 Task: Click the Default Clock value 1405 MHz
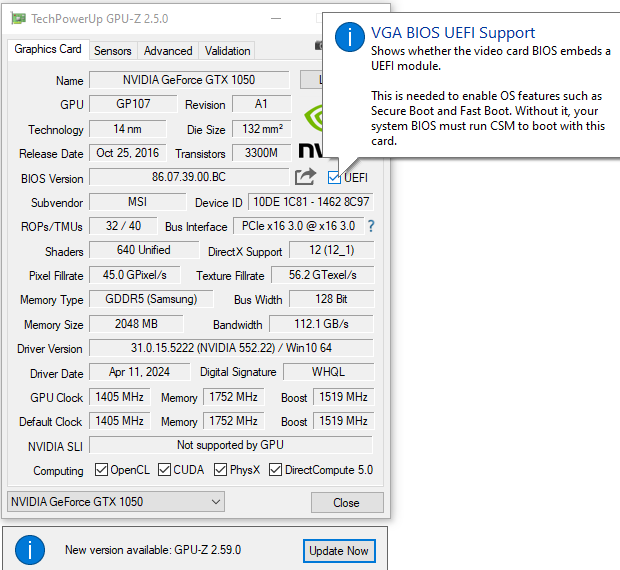tap(119, 421)
